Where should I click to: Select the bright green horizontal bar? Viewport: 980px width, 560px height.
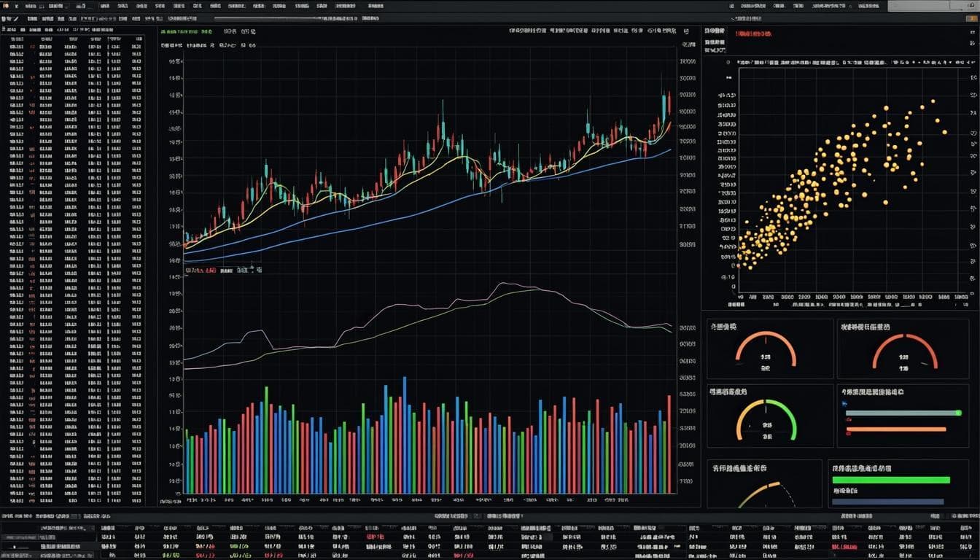[891, 481]
